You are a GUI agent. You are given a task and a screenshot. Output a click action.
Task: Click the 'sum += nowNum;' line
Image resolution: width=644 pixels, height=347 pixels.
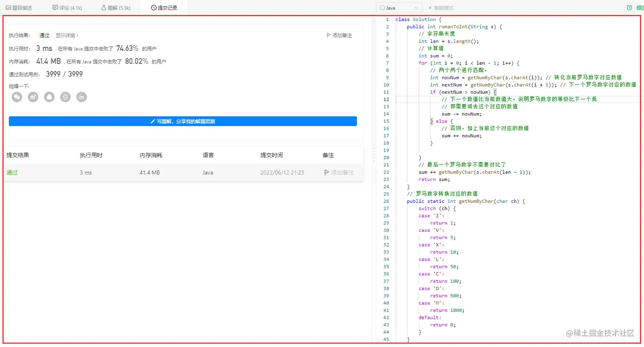pos(462,136)
